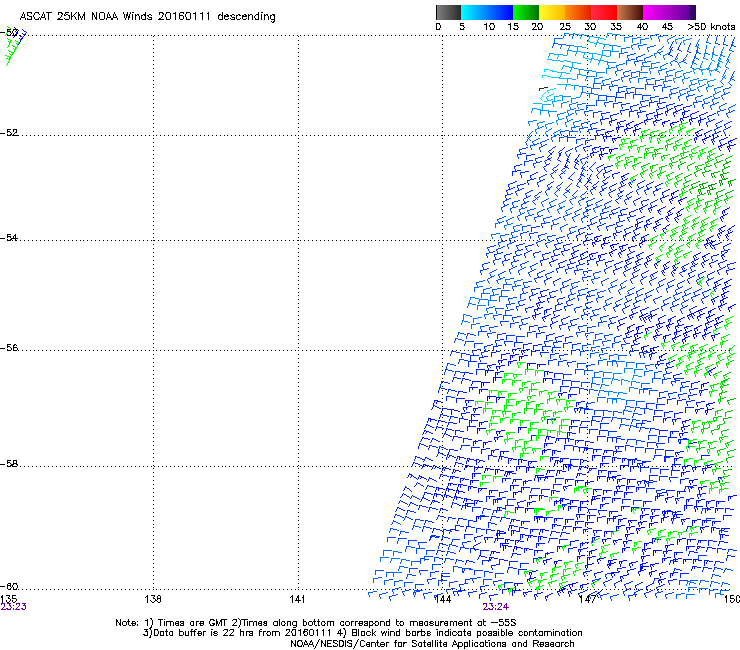Viewport: 740px width, 650px height.
Task: Click the cyan 5-10 knots legend segment
Action: 474,12
